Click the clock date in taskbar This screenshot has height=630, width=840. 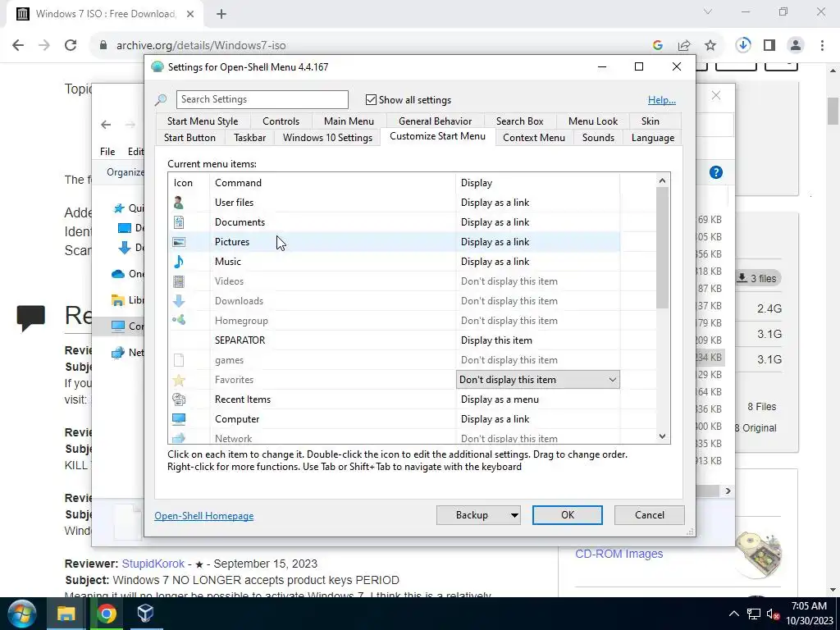tap(810, 621)
